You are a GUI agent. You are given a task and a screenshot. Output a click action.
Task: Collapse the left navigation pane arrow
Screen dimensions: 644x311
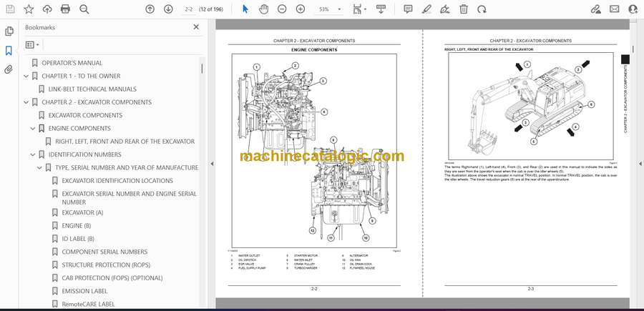pos(212,164)
